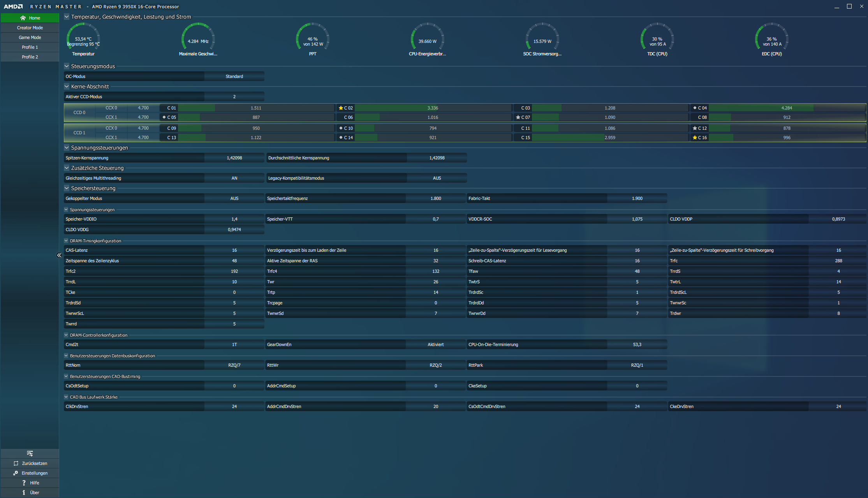This screenshot has height=498, width=868.
Task: Click the AUS value of Gekoppelter Modus
Action: point(234,198)
